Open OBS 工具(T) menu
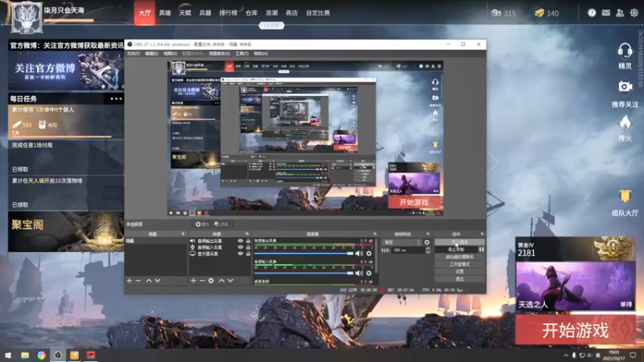The image size is (644, 362). pyautogui.click(x=242, y=54)
